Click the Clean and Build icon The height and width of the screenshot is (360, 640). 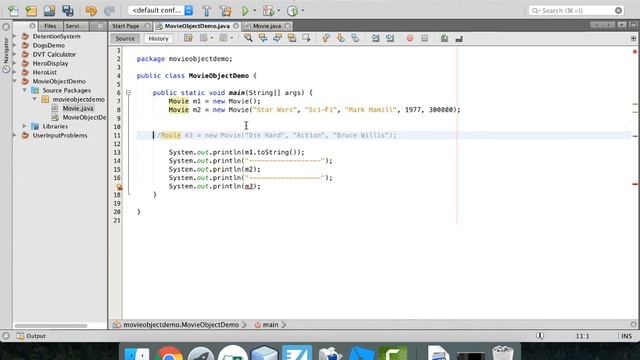point(225,11)
